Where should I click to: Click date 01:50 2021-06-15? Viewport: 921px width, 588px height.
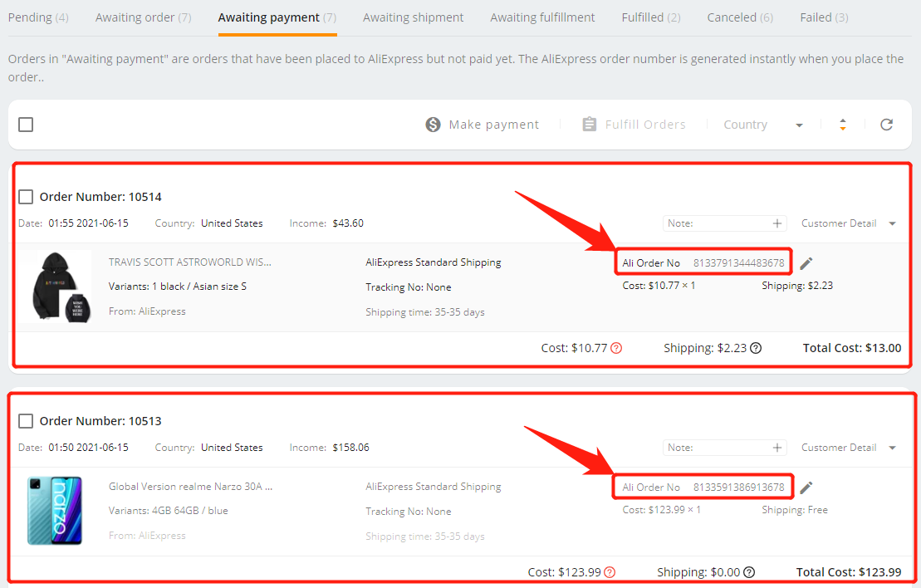click(x=88, y=448)
